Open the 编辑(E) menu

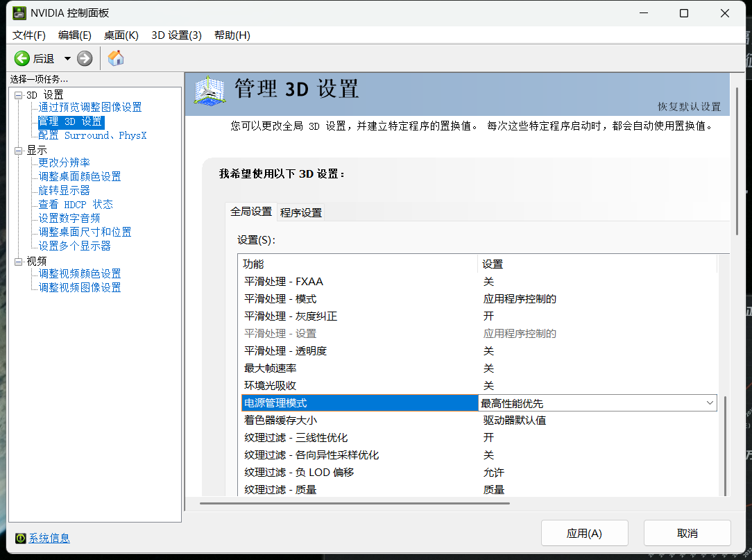pos(74,35)
